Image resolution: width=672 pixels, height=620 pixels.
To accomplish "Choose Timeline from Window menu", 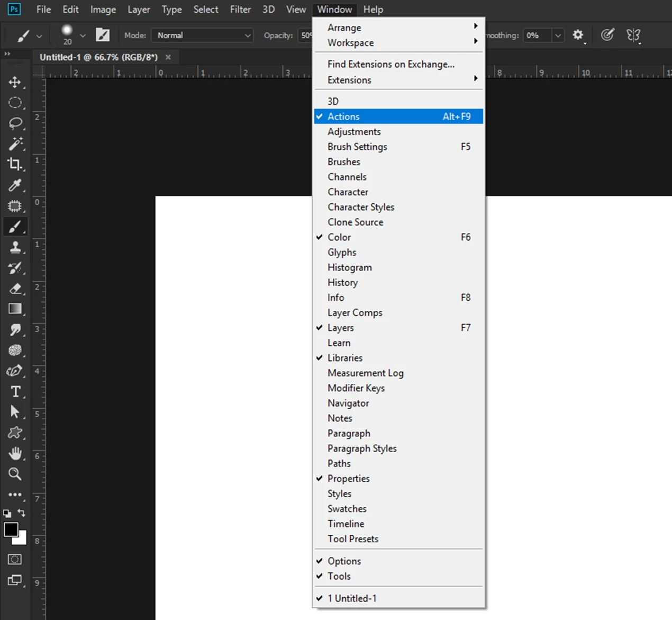I will coord(398,524).
